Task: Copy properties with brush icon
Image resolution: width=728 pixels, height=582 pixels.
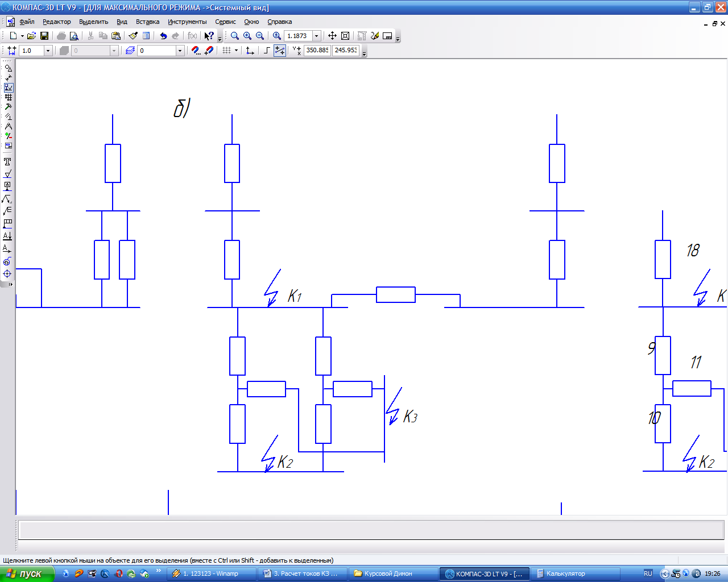Action: (133, 36)
